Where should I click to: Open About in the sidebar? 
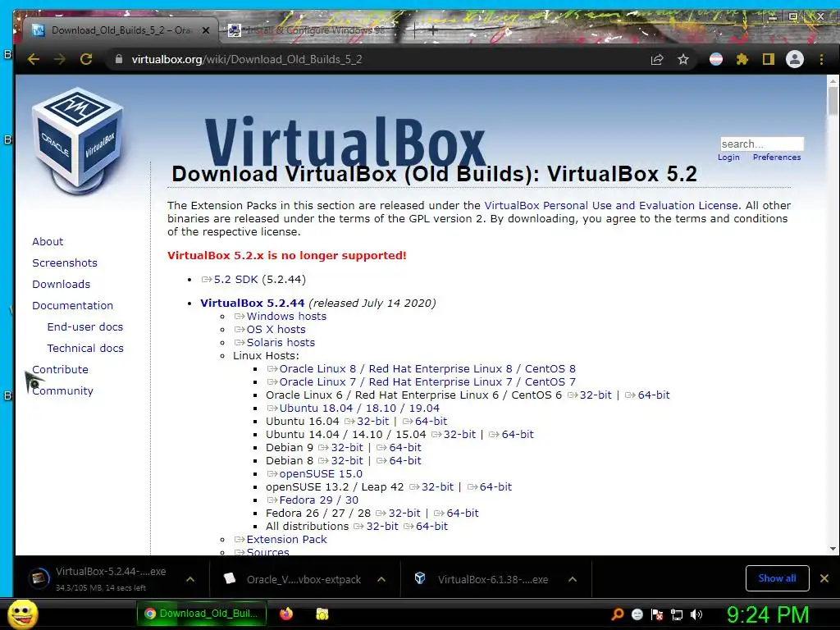pyautogui.click(x=48, y=242)
